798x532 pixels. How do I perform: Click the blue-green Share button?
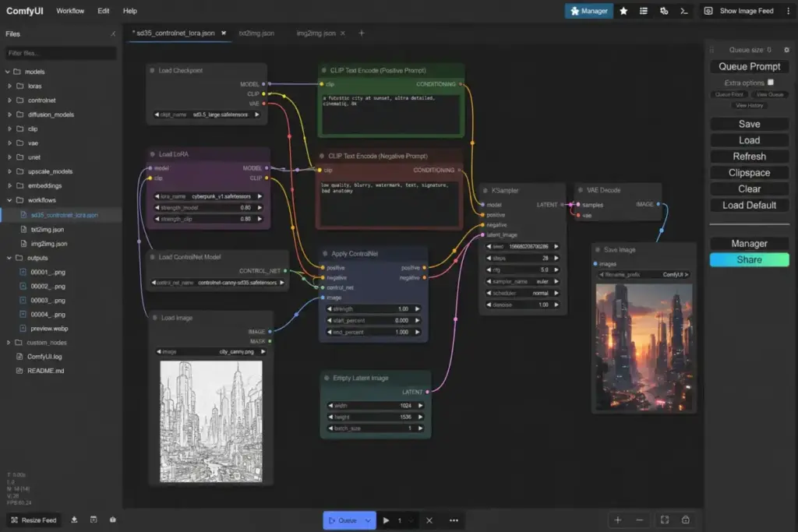tap(749, 260)
